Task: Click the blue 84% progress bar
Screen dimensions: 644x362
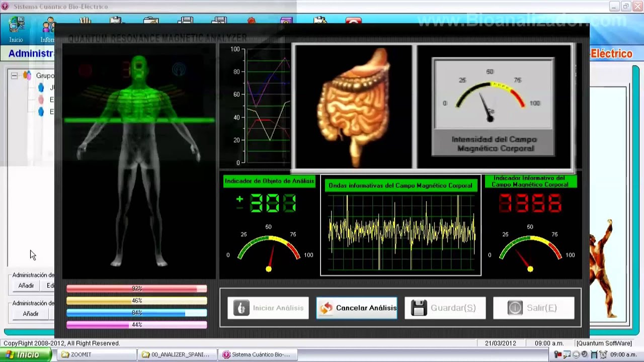Action: 137,313
